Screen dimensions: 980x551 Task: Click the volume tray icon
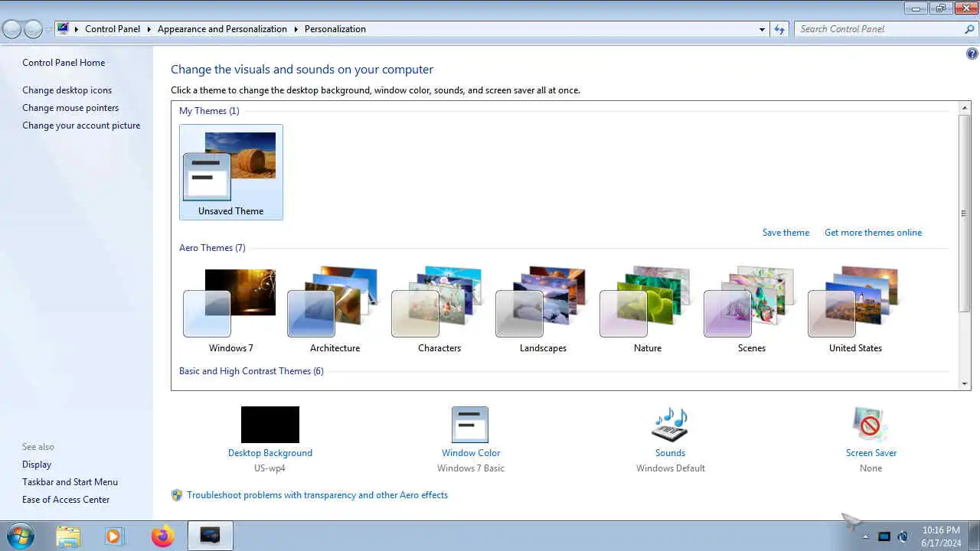(x=903, y=536)
